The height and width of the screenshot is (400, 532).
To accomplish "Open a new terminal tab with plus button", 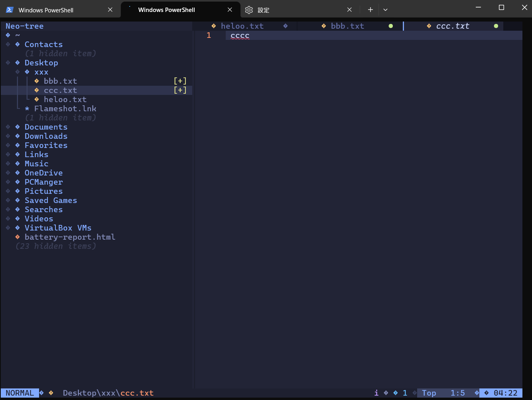I will [x=370, y=10].
